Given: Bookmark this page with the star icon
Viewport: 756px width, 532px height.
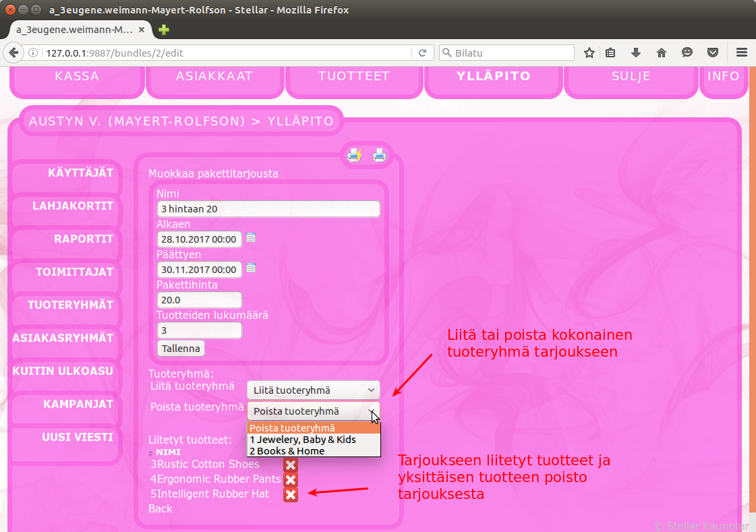Looking at the screenshot, I should pos(589,53).
